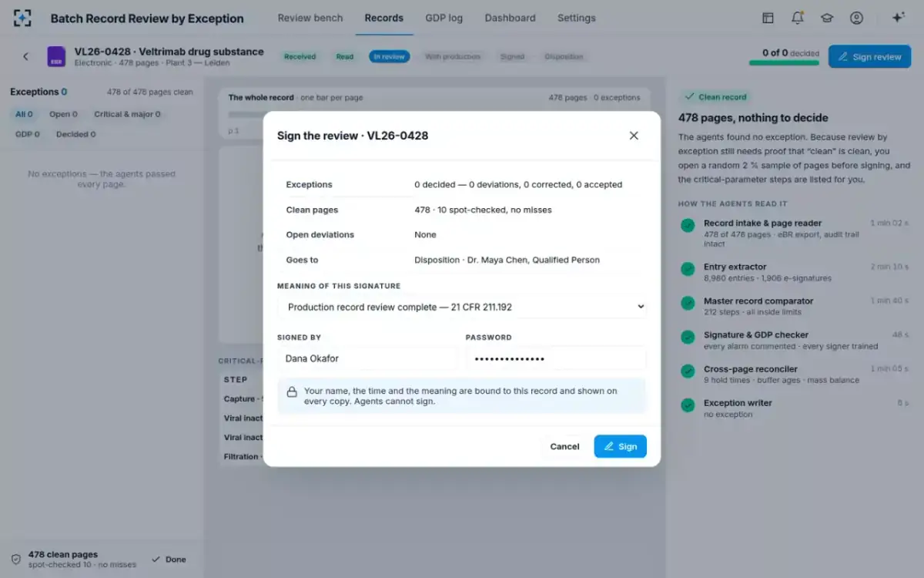Click Cross-page reconciler checkmark icon
This screenshot has height=578, width=924.
688,371
